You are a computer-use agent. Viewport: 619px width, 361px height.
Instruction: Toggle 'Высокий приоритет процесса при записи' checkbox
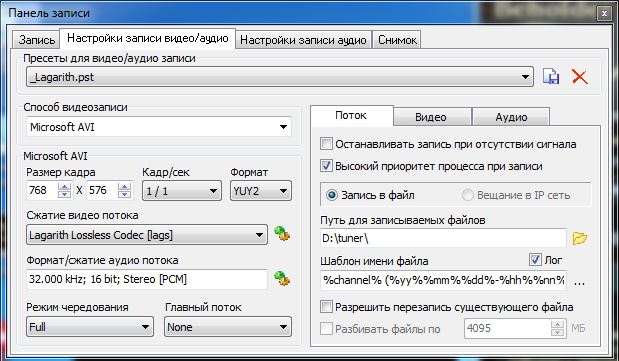point(326,165)
